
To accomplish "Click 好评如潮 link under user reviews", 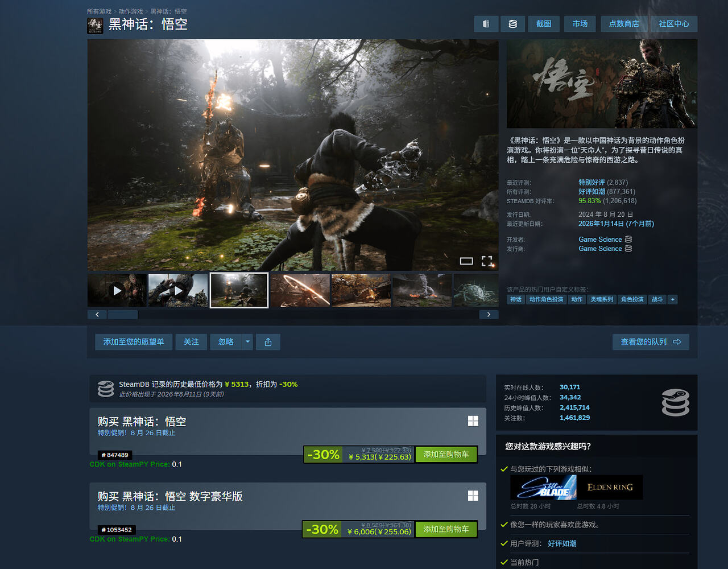I will [x=562, y=543].
